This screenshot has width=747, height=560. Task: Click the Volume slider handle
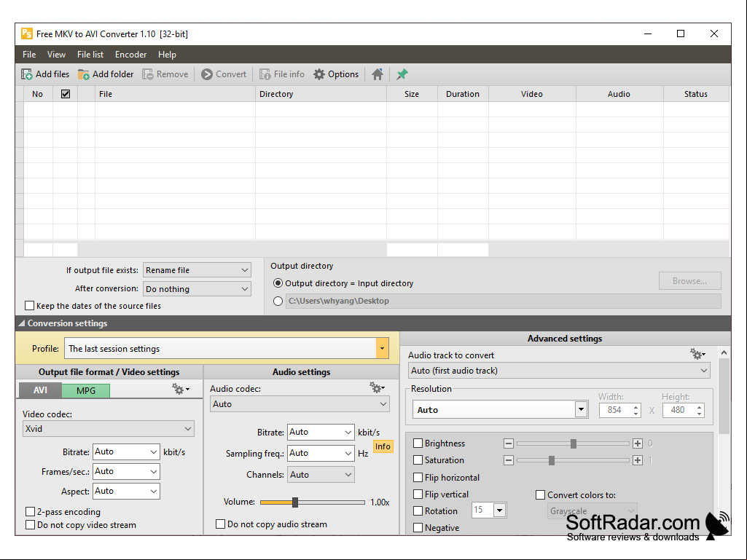pos(295,502)
